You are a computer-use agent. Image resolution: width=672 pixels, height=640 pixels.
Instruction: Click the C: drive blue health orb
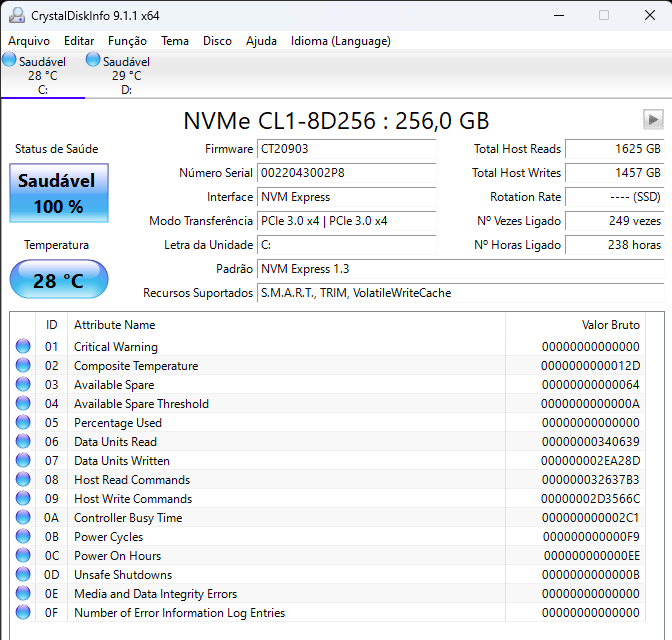pos(9,59)
